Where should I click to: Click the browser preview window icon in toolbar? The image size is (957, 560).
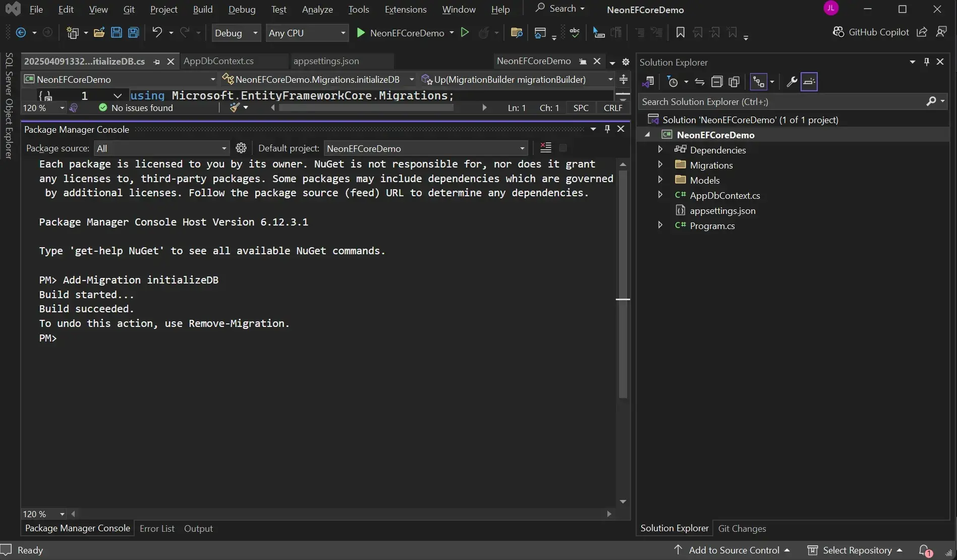pyautogui.click(x=540, y=33)
